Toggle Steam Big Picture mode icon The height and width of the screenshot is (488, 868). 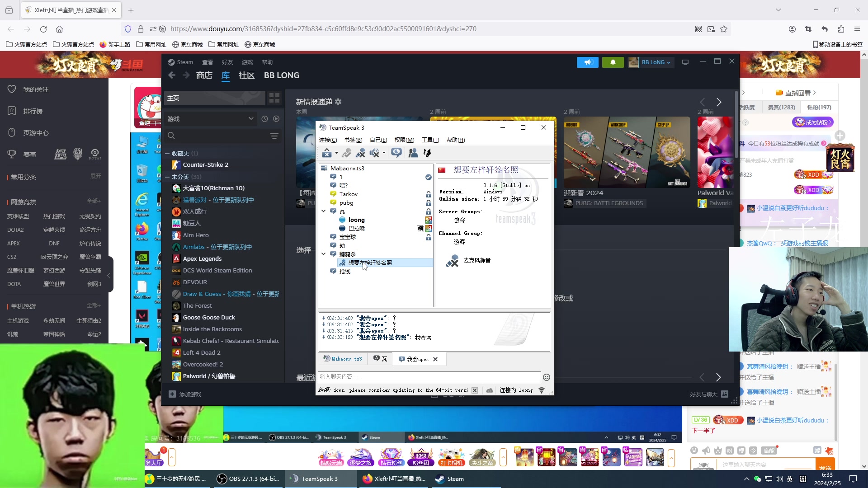click(x=685, y=62)
